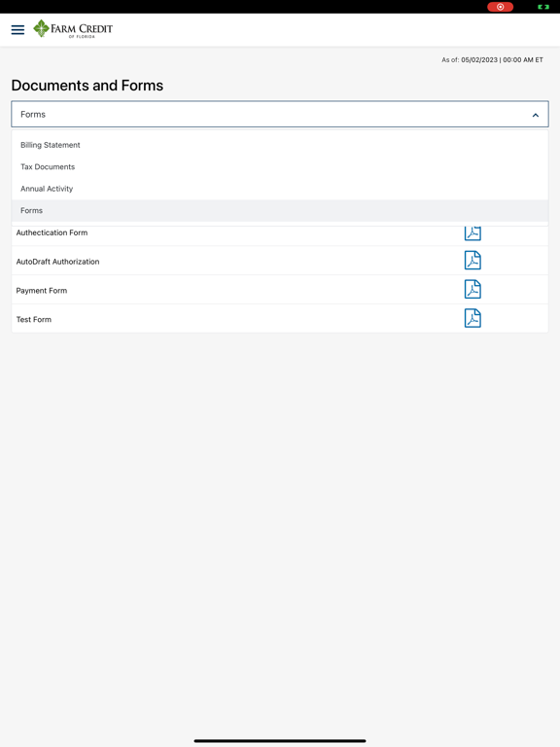The height and width of the screenshot is (747, 560).
Task: Click the AutoDraft Authorization row text
Action: coord(57,262)
